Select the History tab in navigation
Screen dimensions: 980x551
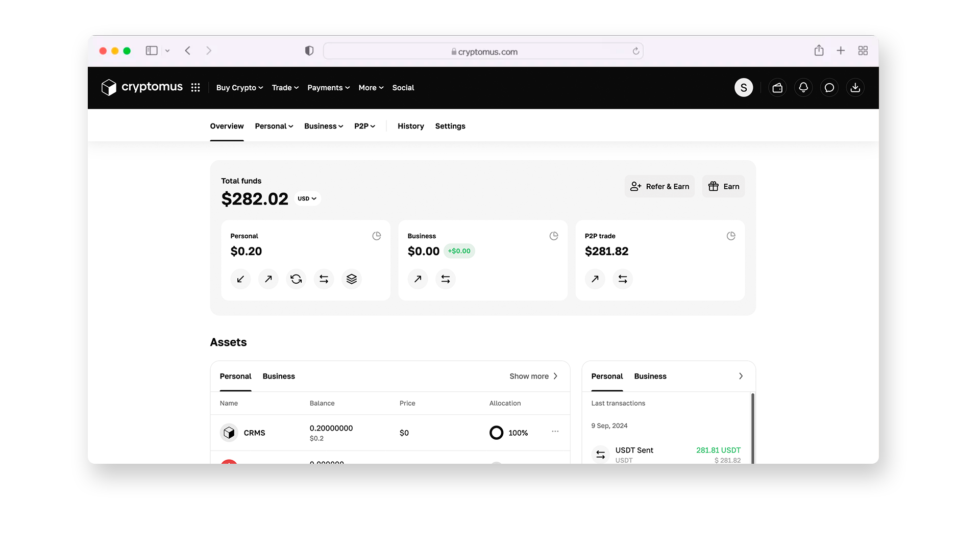pos(410,125)
